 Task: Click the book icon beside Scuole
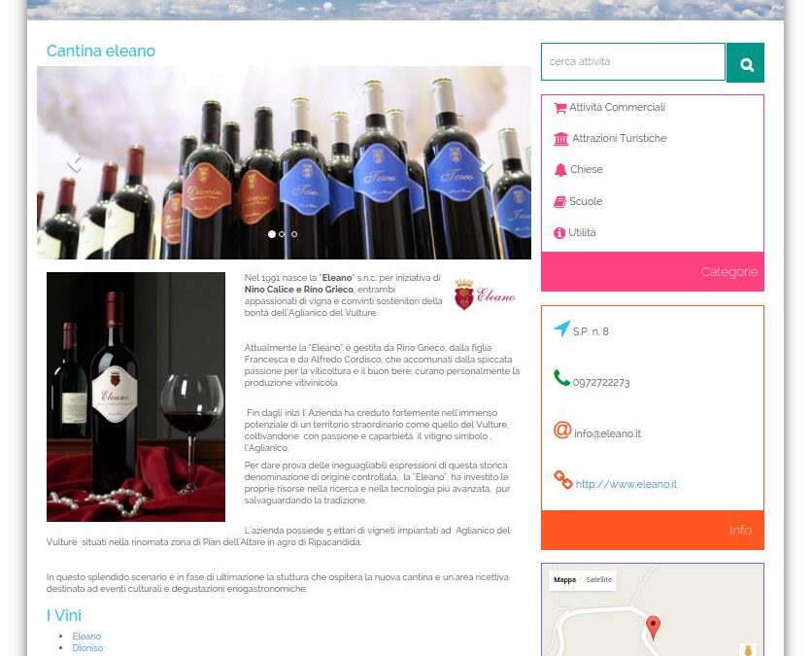(x=559, y=201)
